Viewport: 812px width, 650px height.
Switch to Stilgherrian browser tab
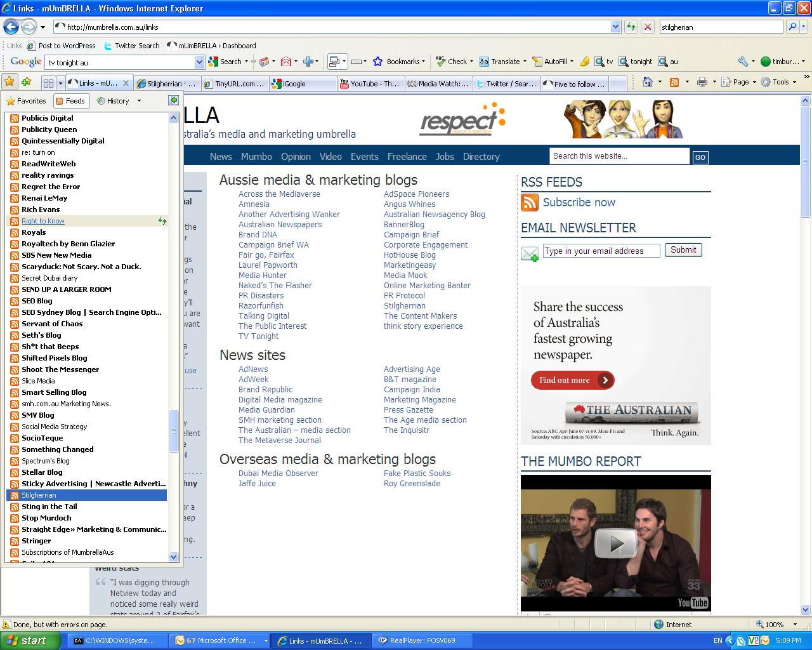tap(167, 83)
